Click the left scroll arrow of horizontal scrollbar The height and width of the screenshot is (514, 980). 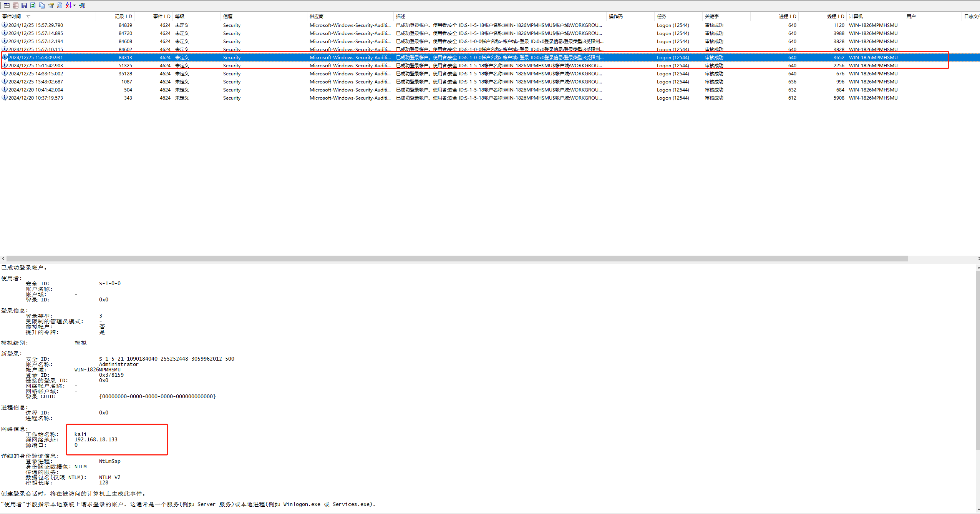(3, 259)
